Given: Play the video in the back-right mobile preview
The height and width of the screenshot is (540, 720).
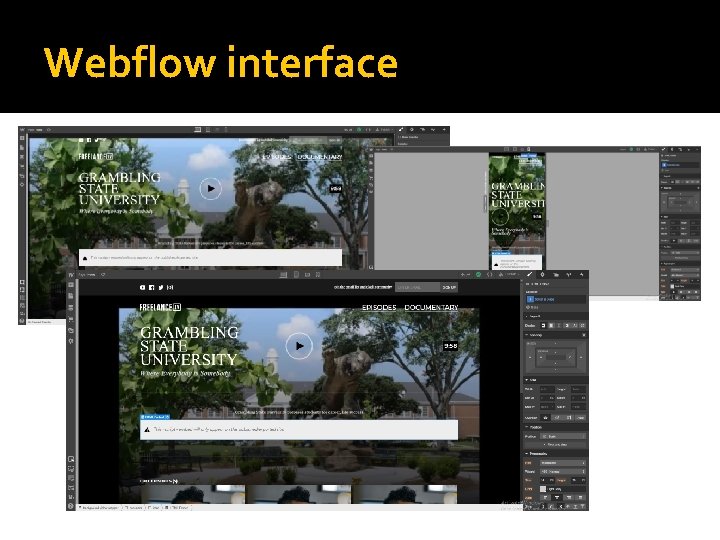Looking at the screenshot, I should click(501, 217).
